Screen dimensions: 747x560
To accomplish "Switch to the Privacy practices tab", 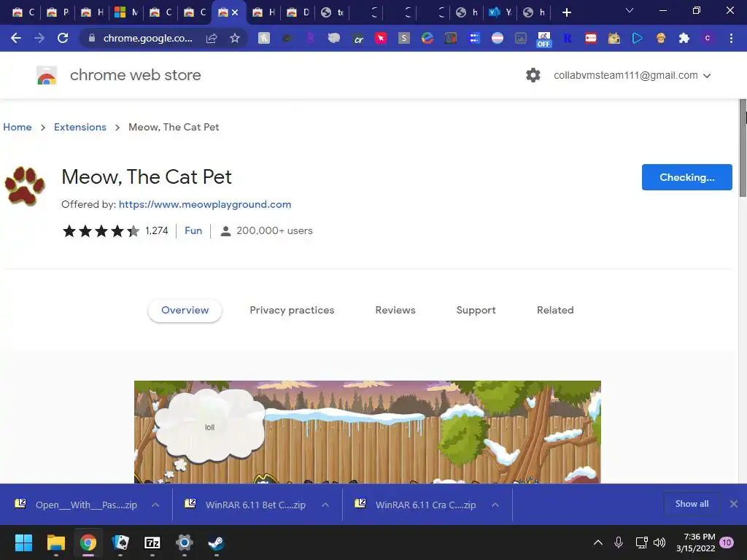I will coord(292,310).
